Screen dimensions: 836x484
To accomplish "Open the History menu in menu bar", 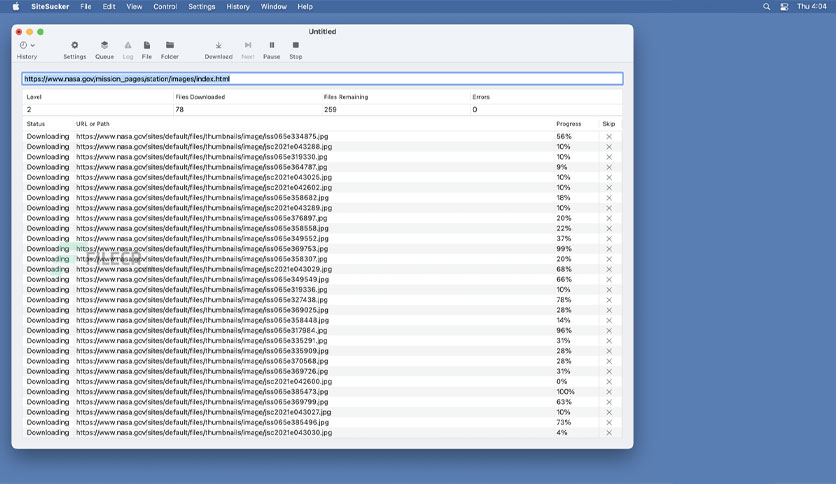I will (238, 6).
